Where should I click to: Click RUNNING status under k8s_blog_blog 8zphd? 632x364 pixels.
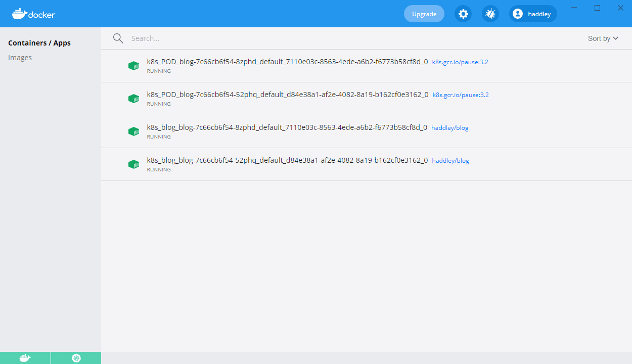[159, 137]
